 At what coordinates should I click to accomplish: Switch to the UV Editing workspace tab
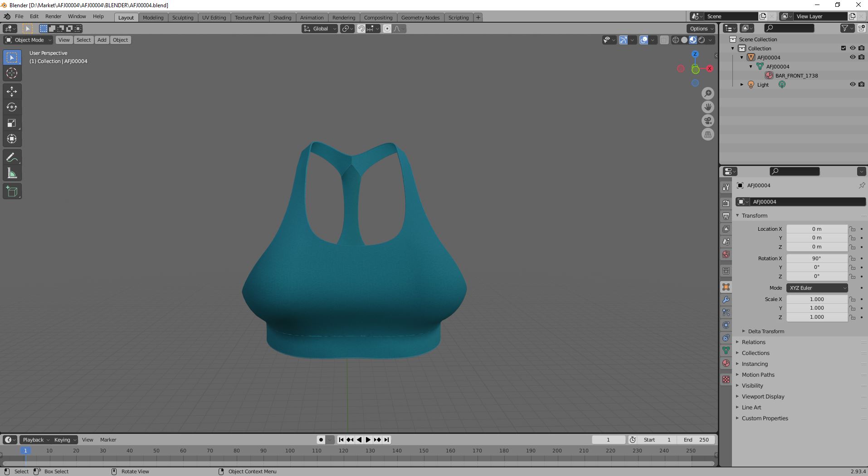coord(214,17)
